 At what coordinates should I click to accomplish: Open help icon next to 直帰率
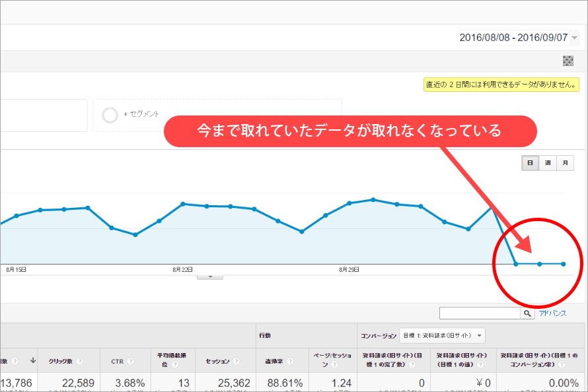tap(290, 361)
